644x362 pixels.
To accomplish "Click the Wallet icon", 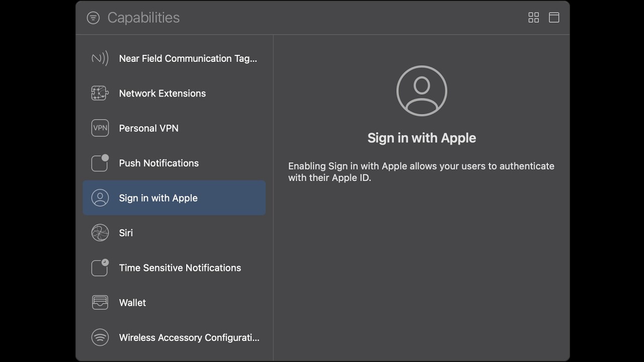I will click(x=100, y=303).
